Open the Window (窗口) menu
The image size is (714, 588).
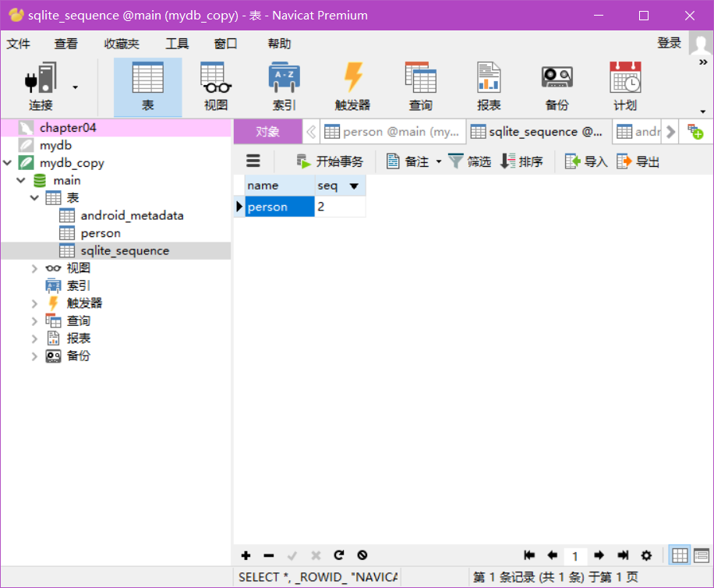tap(226, 44)
